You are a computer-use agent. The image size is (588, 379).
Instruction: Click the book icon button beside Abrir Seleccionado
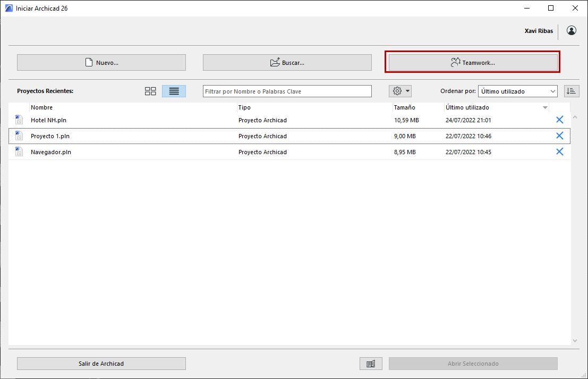pos(371,364)
